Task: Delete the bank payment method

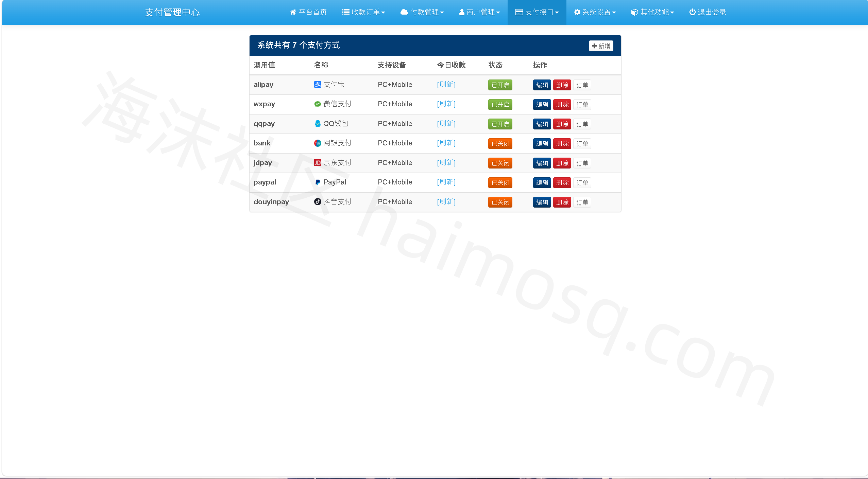Action: pyautogui.click(x=562, y=144)
